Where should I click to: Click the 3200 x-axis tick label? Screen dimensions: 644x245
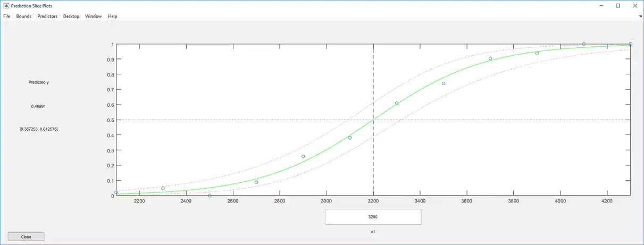[373, 201]
